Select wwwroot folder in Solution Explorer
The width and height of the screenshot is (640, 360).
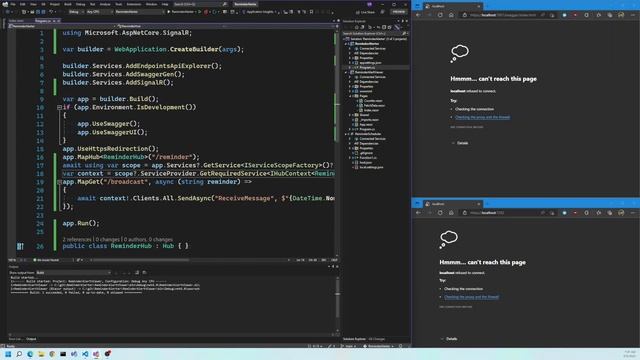click(x=366, y=91)
